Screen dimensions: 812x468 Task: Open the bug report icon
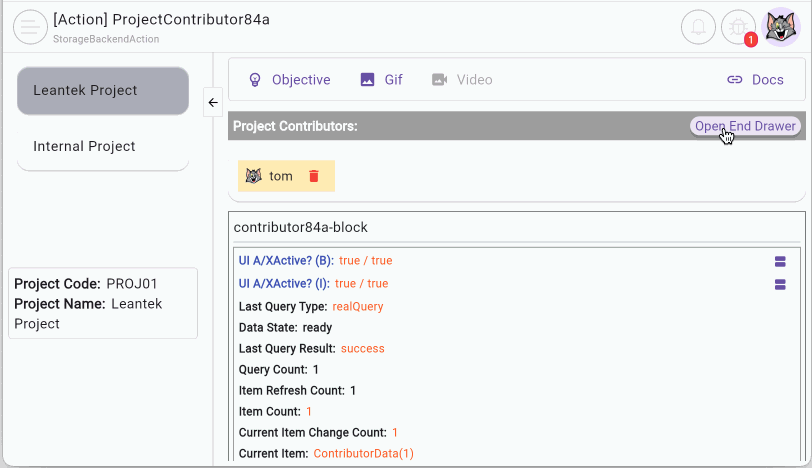point(740,27)
